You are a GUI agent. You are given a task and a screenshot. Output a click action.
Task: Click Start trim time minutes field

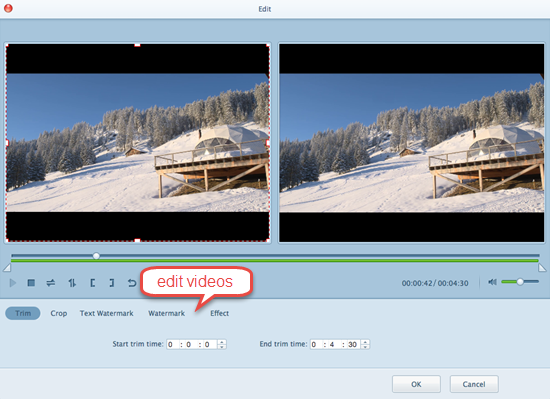pyautogui.click(x=190, y=344)
